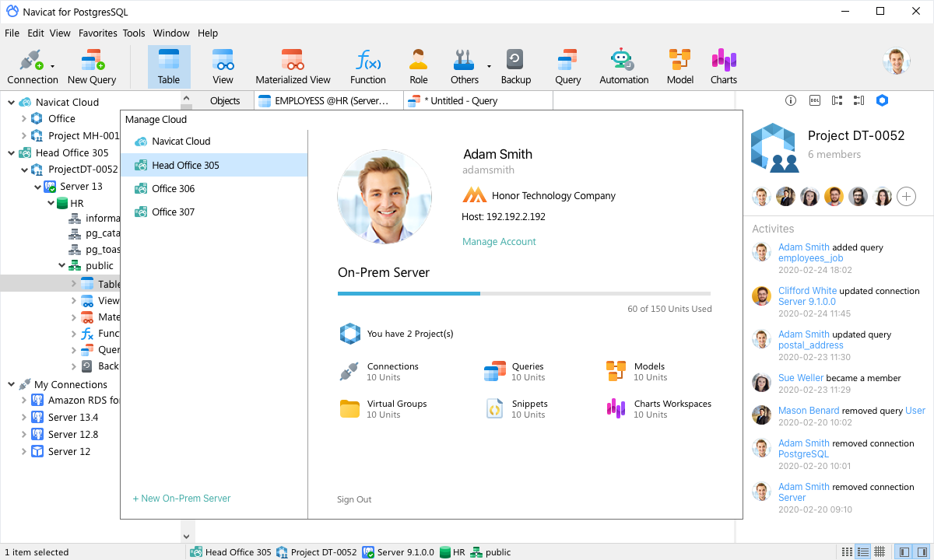Screen dimensions: 934x560
Task: Collapse the Head Office 305 tree node
Action: pos(11,153)
